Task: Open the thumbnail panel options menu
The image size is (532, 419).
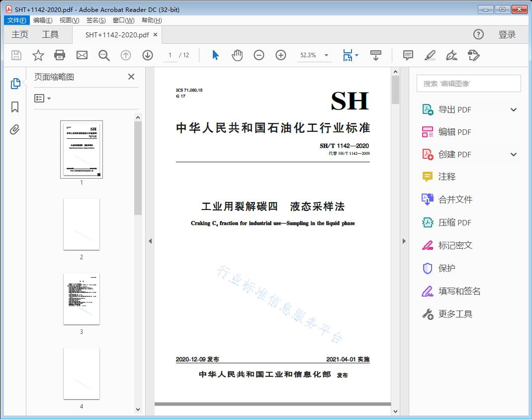Action: [x=42, y=98]
